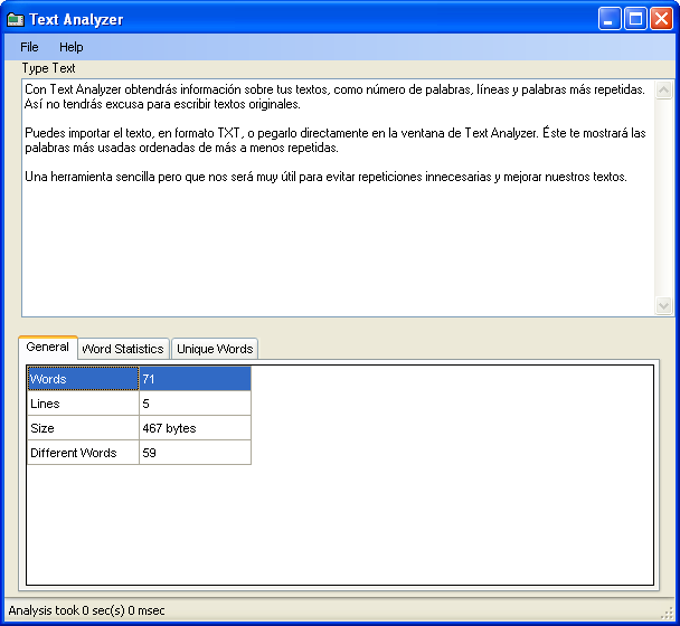680x626 pixels.
Task: Open the Help menu
Action: (x=71, y=47)
